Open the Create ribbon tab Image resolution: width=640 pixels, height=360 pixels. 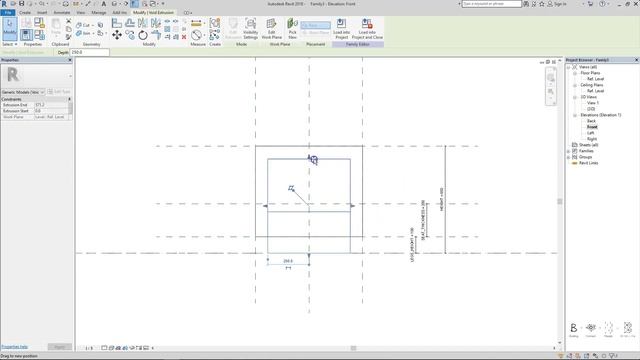(25, 13)
